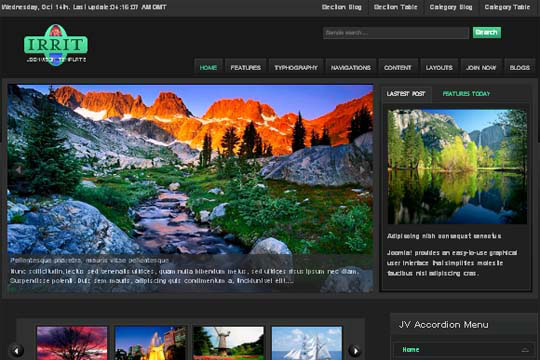This screenshot has width=540, height=360.
Task: Open the Section Blog link
Action: coord(342,7)
